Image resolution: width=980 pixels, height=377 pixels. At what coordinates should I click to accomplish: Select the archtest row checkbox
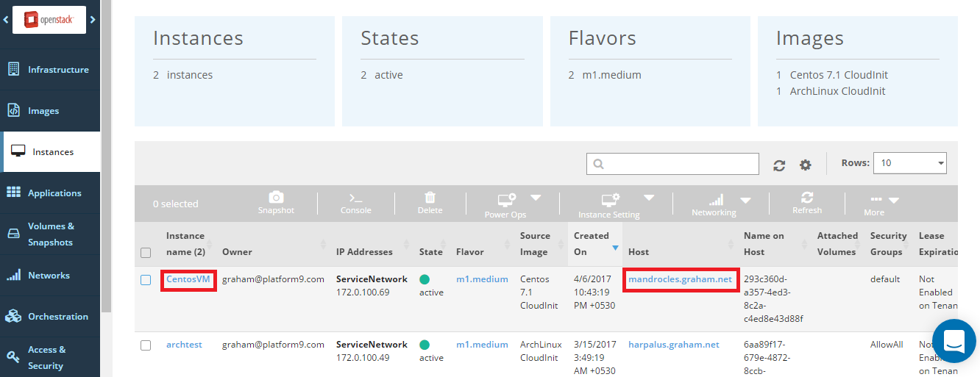[x=146, y=345]
